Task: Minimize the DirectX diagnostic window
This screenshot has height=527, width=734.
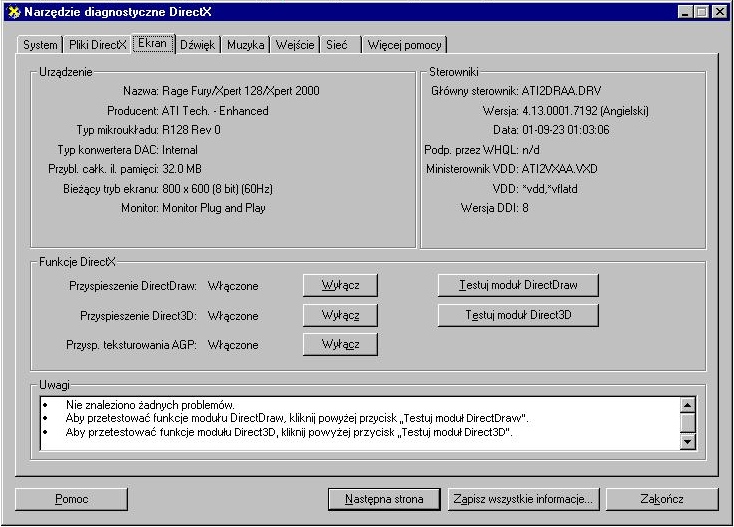Action: point(685,12)
